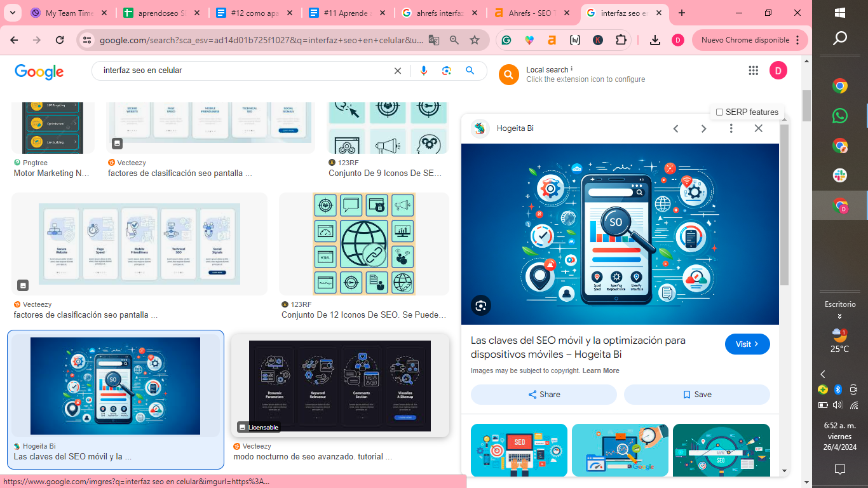Enable the SERP features checkbox
Image resolution: width=868 pixels, height=488 pixels.
click(x=719, y=112)
